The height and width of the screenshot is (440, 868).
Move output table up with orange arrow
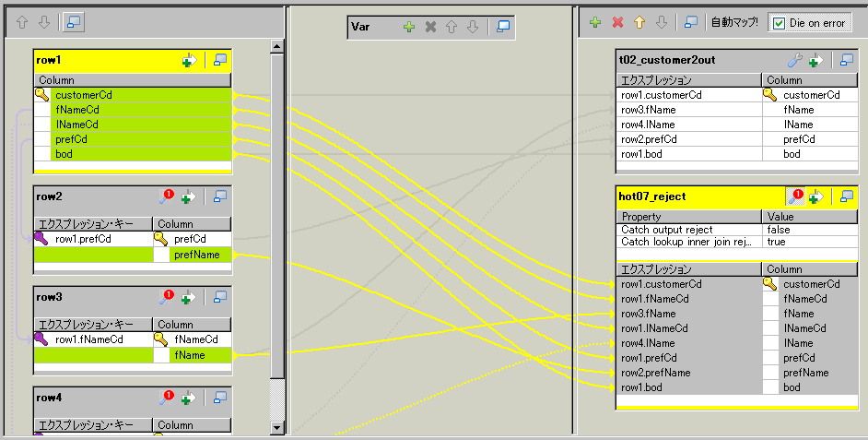tap(639, 22)
